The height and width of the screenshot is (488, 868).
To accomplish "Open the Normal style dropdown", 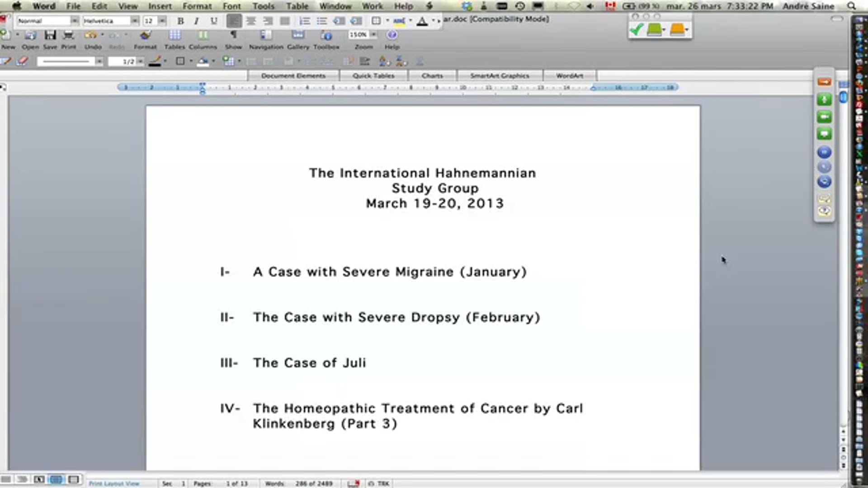I will [75, 21].
